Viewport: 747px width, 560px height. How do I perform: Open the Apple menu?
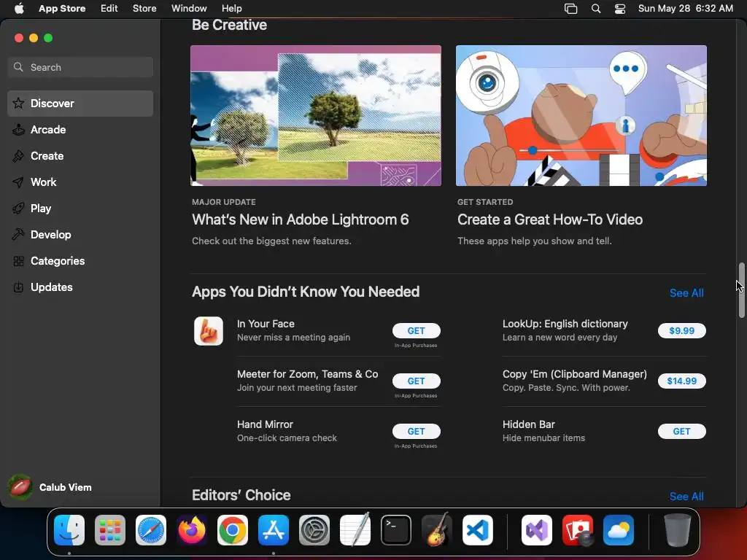(x=19, y=9)
